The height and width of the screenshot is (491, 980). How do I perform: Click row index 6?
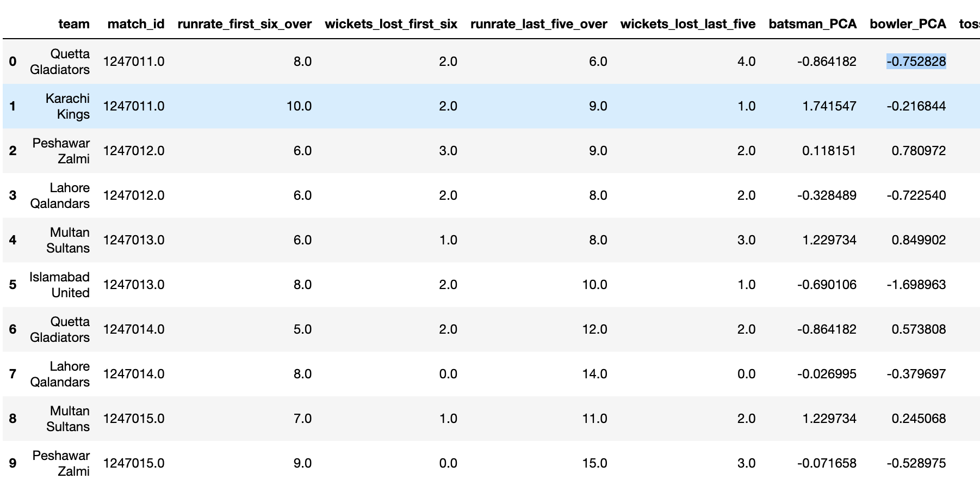[13, 329]
